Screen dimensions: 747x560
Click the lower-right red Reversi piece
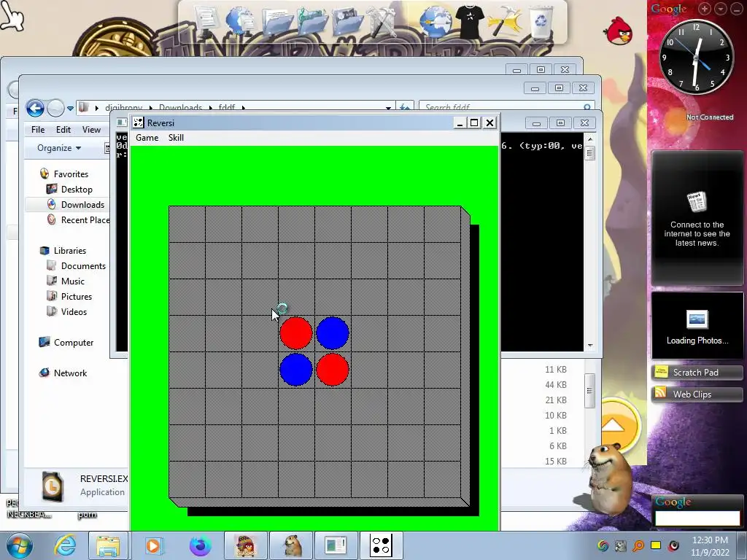[333, 370]
